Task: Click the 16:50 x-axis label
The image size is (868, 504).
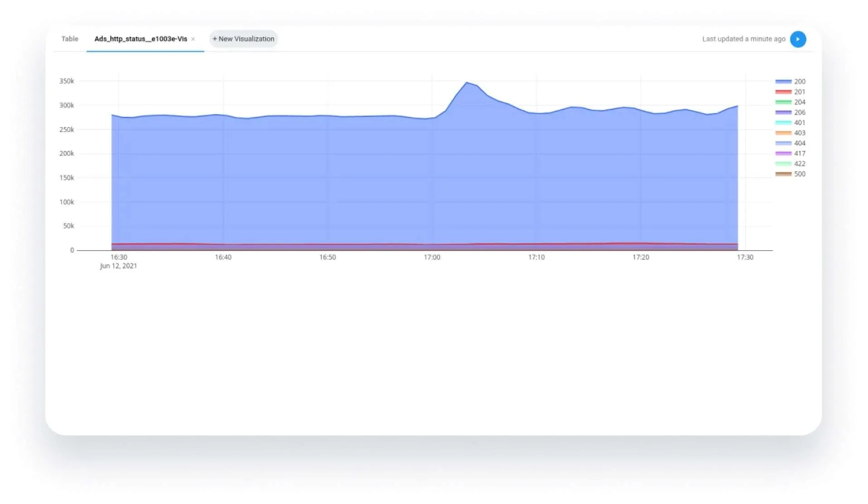Action: [x=328, y=257]
